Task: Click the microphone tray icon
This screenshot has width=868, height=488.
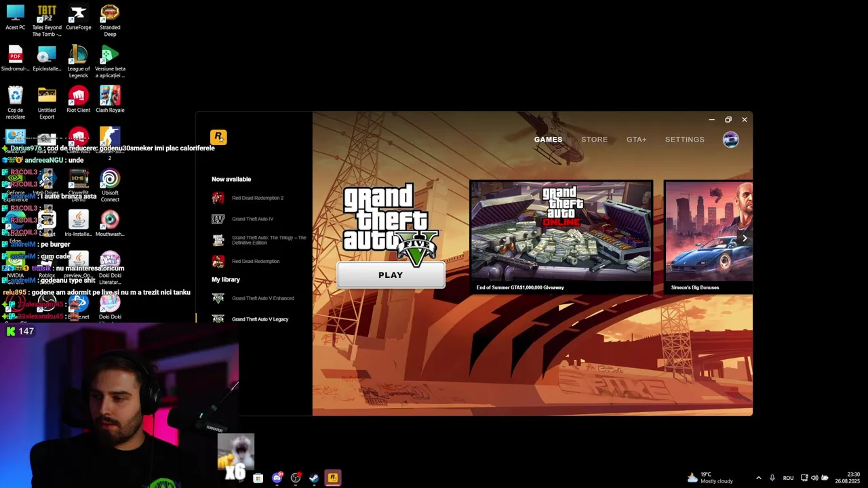Action: point(772,478)
